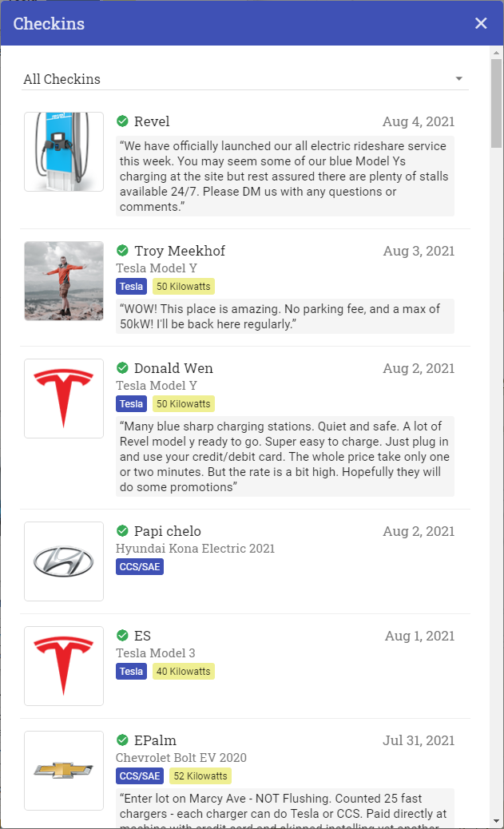Click the 52 Kilowatts tag on EPalm's checkin
Image resolution: width=504 pixels, height=829 pixels.
(200, 776)
